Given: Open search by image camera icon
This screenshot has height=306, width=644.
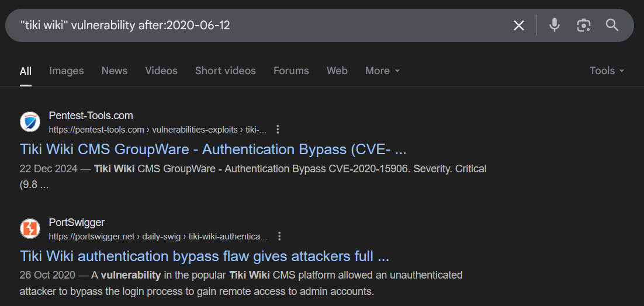Looking at the screenshot, I should pyautogui.click(x=583, y=26).
